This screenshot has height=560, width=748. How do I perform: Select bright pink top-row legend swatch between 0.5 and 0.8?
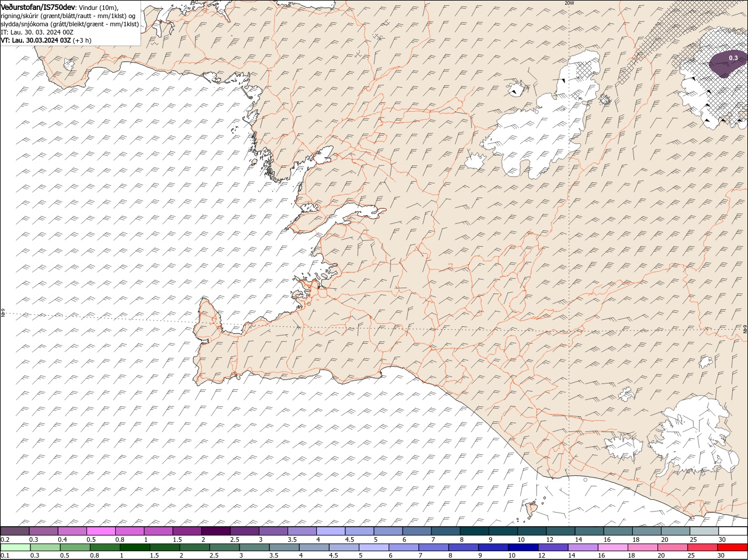click(x=102, y=531)
